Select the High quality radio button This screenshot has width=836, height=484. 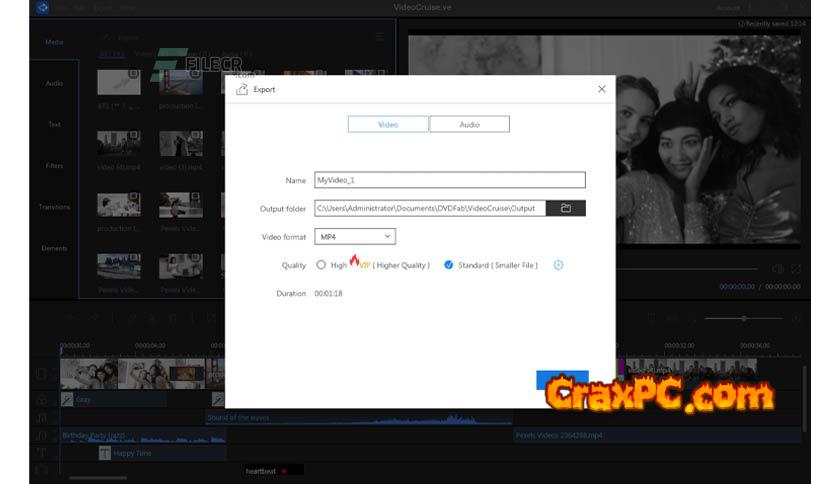click(x=321, y=265)
